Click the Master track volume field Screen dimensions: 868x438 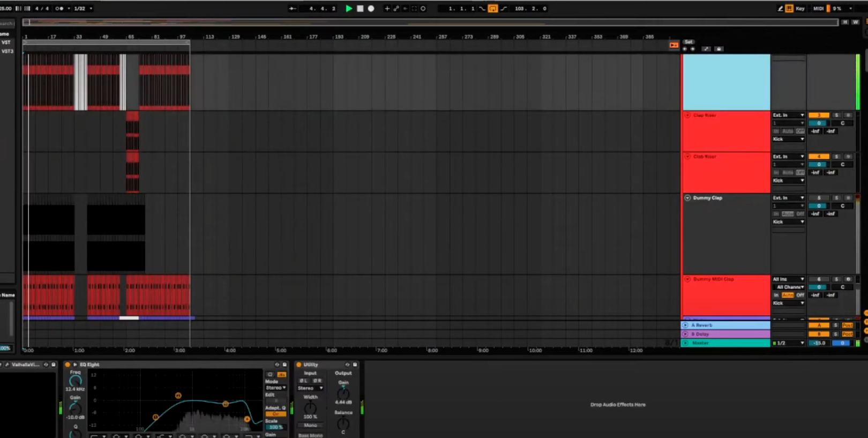[819, 343]
